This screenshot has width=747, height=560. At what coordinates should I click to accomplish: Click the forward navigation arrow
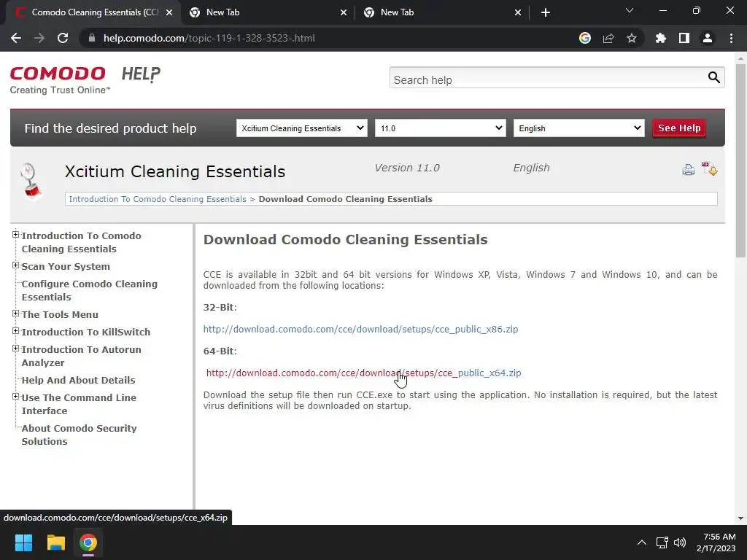[39, 38]
